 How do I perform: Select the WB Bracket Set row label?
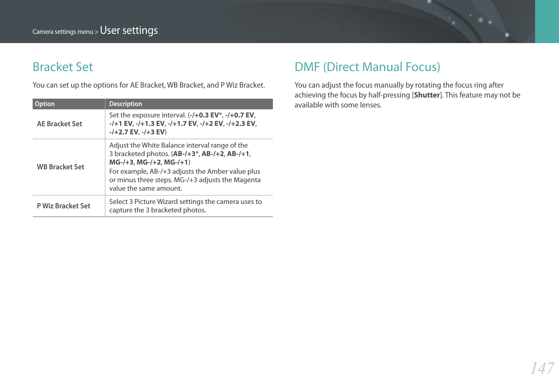61,167
